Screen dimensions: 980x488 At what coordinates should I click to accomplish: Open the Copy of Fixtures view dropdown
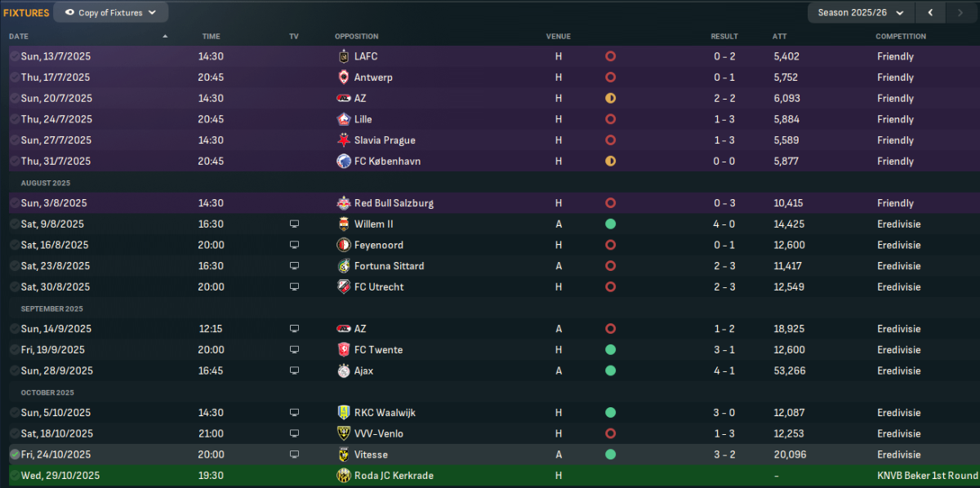[x=111, y=12]
